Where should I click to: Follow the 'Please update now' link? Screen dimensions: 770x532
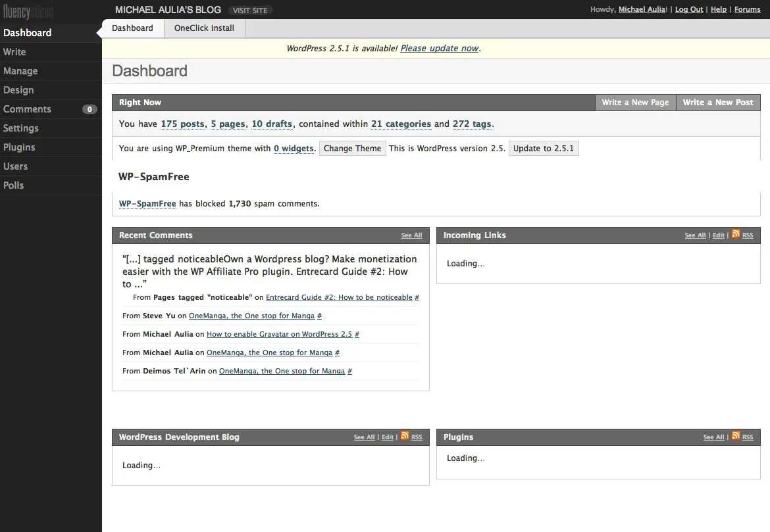(x=440, y=48)
